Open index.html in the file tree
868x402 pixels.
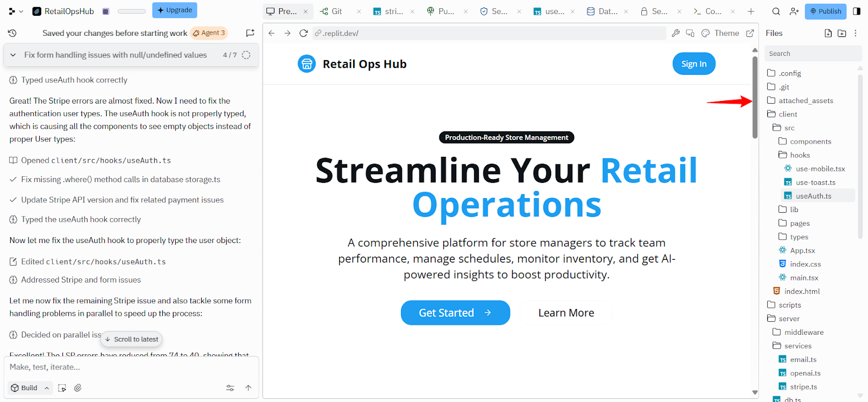point(801,291)
